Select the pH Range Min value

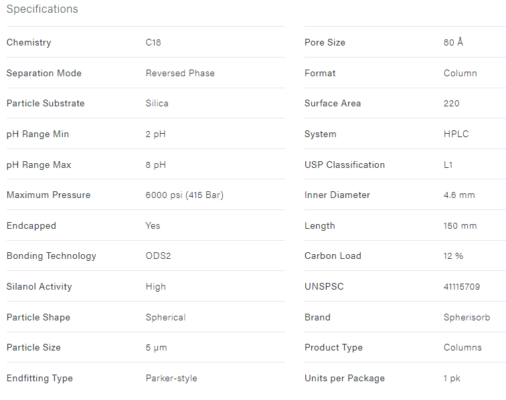156,134
